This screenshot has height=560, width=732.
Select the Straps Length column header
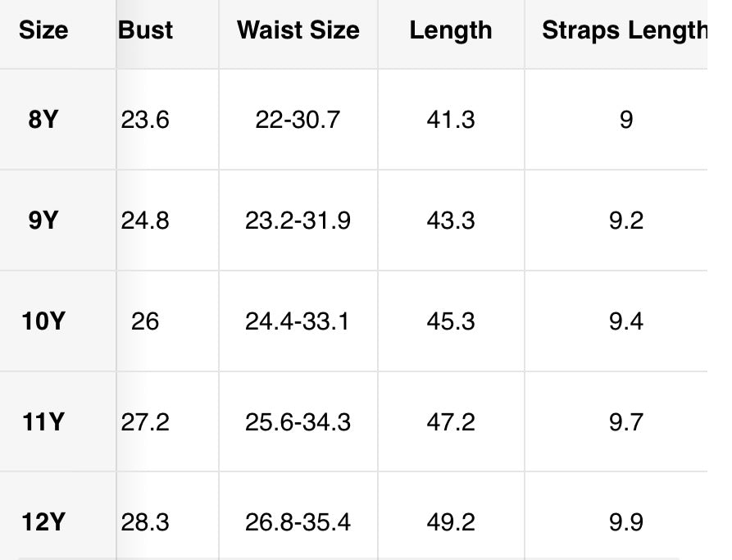pyautogui.click(x=625, y=30)
